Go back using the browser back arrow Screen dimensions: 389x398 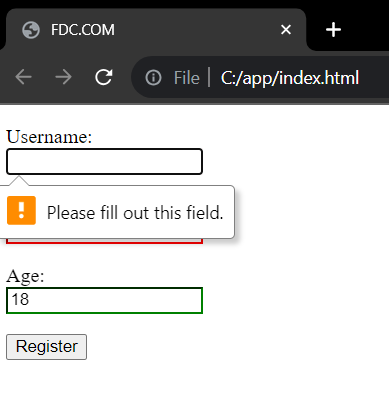coord(24,77)
